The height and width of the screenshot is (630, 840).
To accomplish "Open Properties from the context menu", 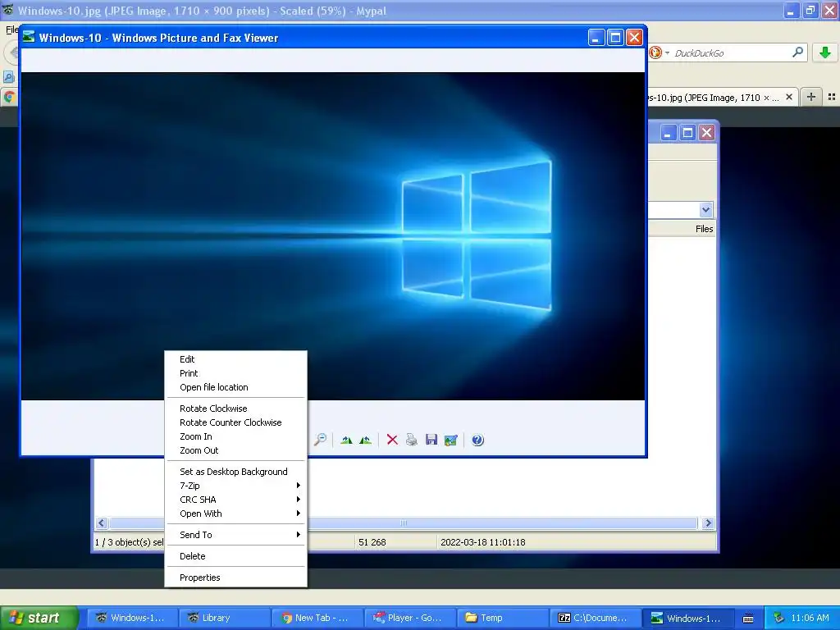I will [235, 577].
